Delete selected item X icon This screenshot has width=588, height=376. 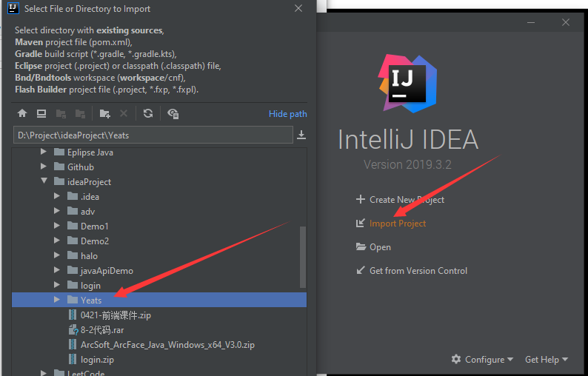click(124, 113)
